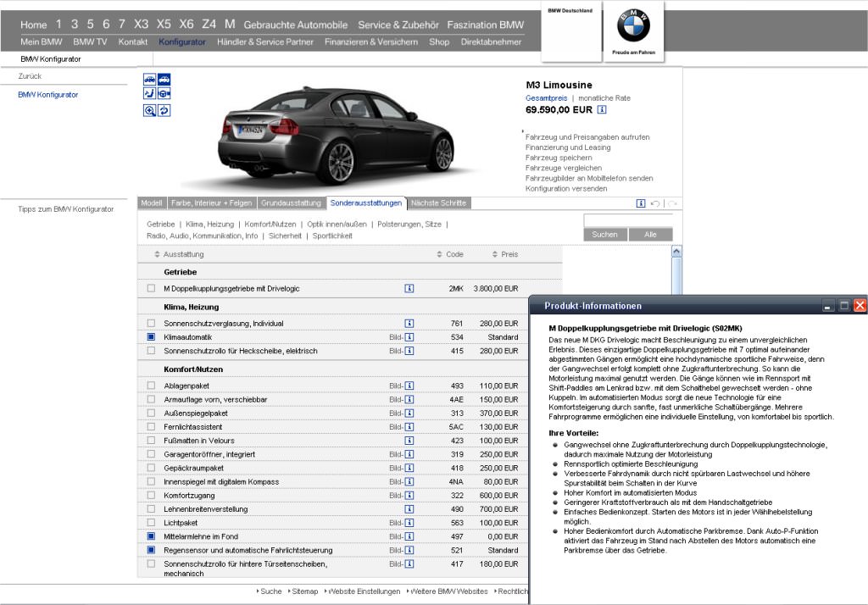This screenshot has height=605, width=868.
Task: Check the Lichtpaket checkbox
Action: pyautogui.click(x=151, y=523)
